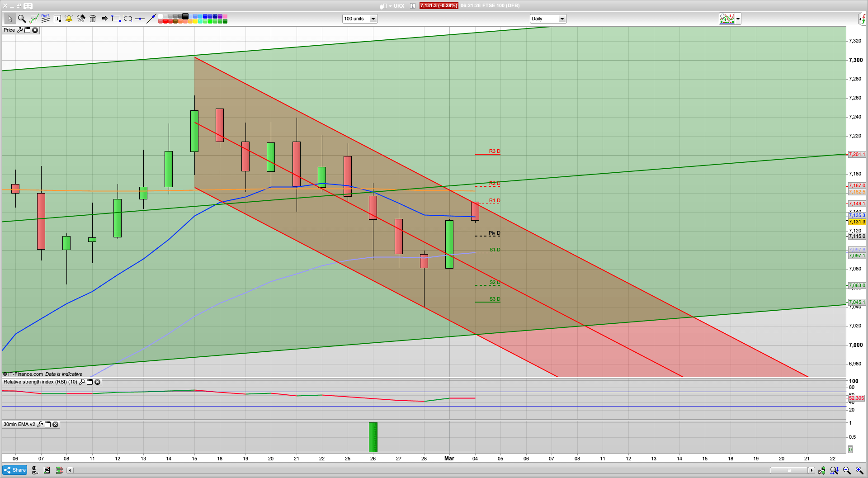Select the horizontal line tool
The image size is (868, 478).
click(x=140, y=19)
